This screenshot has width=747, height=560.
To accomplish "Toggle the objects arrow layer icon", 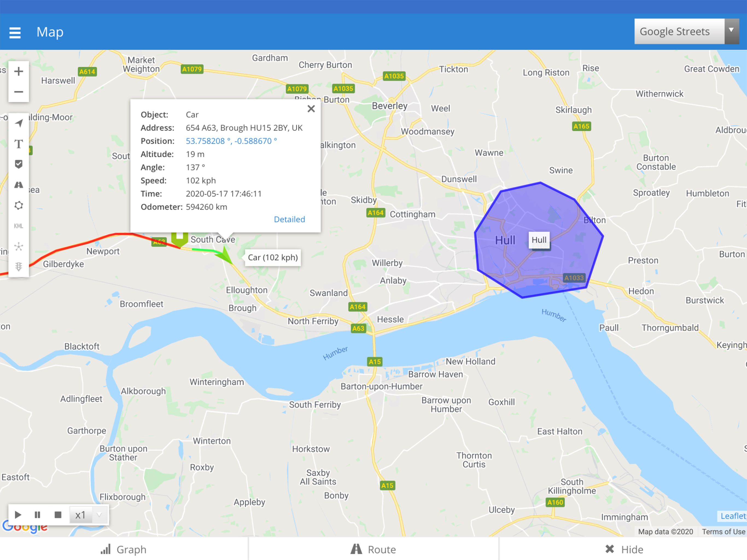I will point(19,123).
